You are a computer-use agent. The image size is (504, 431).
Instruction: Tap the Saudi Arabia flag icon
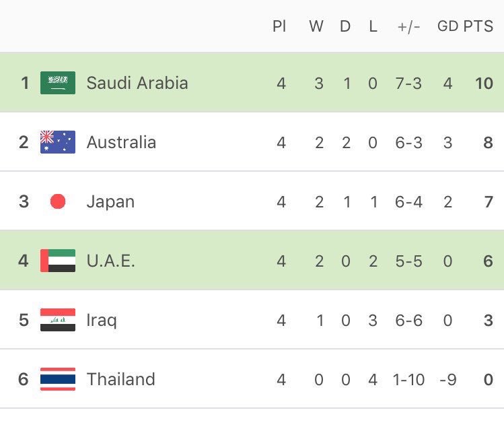[x=58, y=83]
